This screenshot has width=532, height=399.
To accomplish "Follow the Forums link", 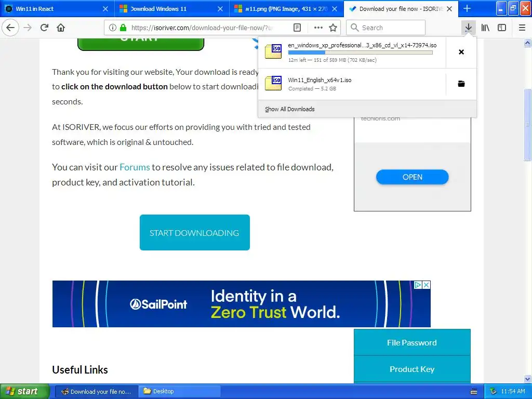I will click(x=135, y=167).
